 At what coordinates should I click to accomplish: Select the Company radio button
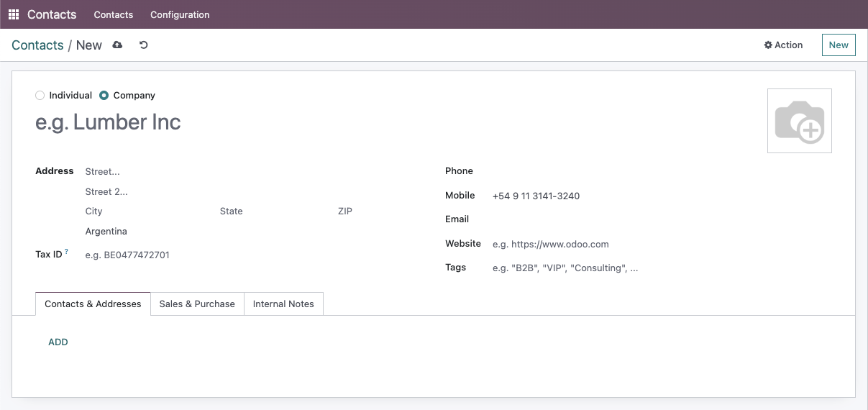[x=104, y=96]
